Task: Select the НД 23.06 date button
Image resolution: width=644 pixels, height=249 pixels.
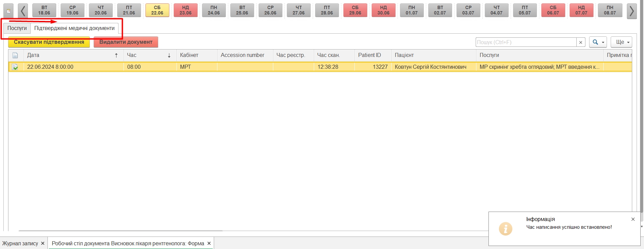Action: (x=185, y=10)
